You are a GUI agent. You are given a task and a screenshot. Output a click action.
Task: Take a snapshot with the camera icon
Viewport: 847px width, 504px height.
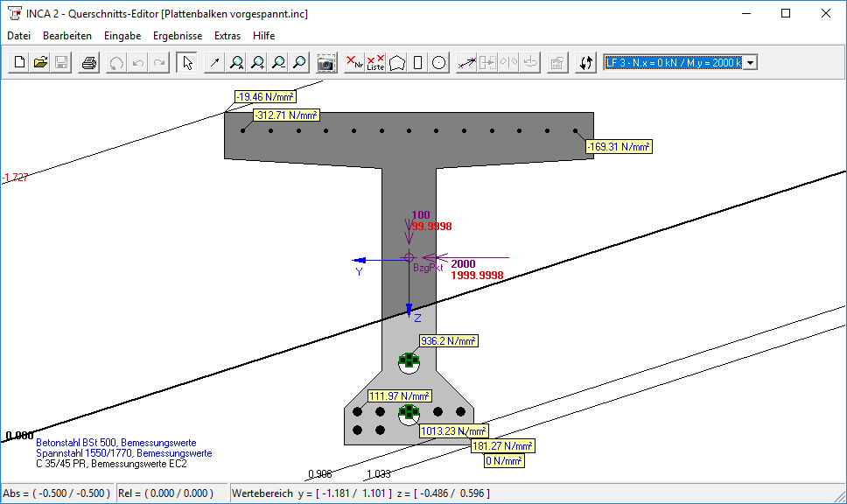pos(326,62)
